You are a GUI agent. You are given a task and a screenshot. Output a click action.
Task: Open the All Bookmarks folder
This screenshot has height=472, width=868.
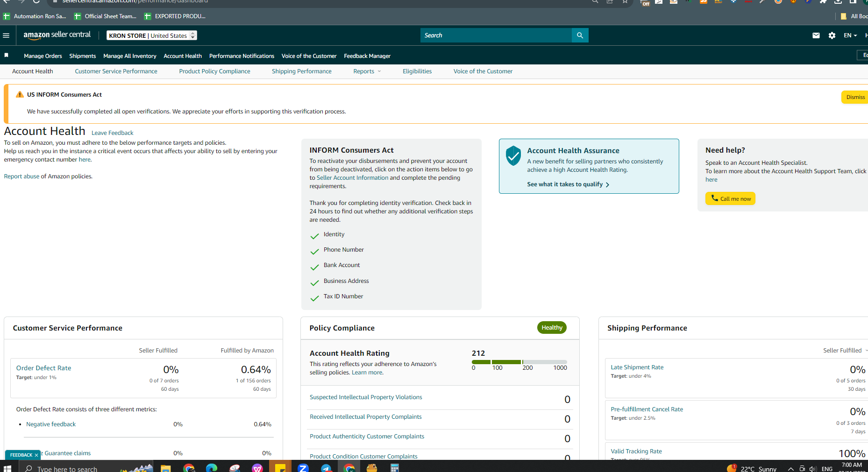tap(854, 16)
